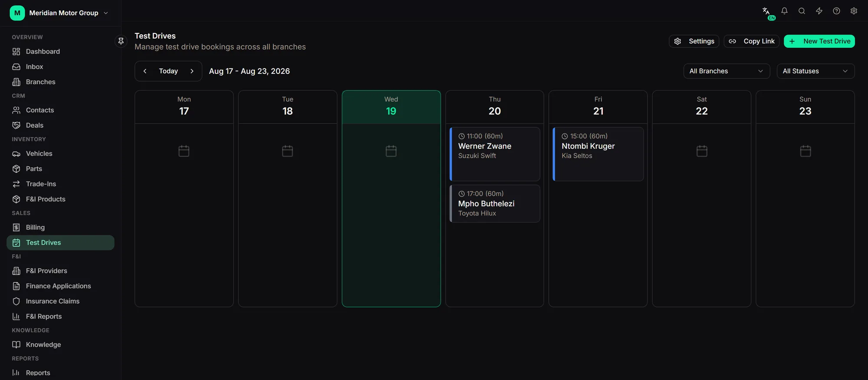Expand the Meridian Motor Group switcher
Viewport: 868px width, 380px height.
pos(59,13)
